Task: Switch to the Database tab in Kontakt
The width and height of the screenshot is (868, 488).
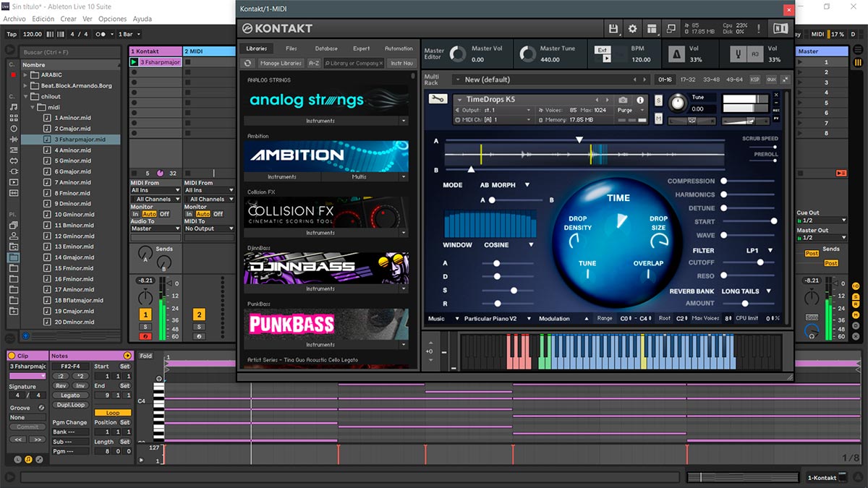Action: click(x=326, y=48)
